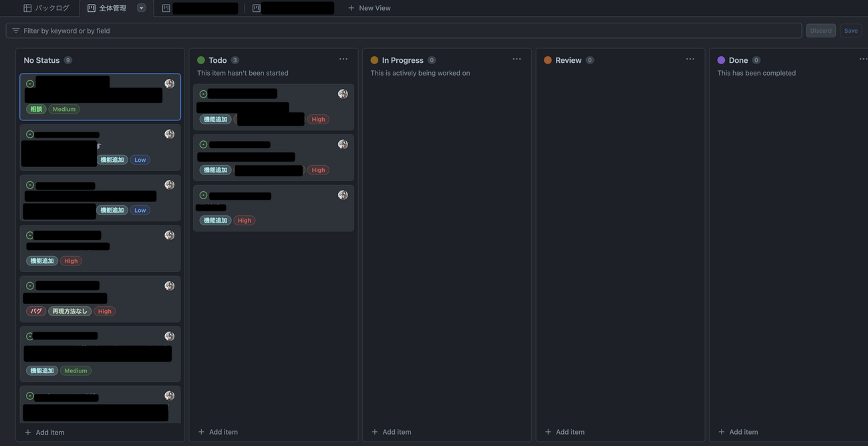Add item to the In Progress column

coord(392,432)
